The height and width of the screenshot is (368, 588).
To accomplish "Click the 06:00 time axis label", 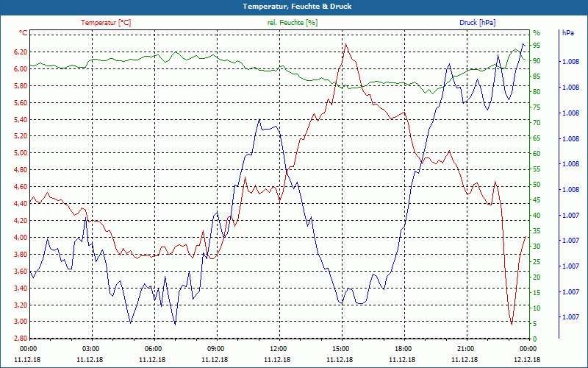I will pyautogui.click(x=153, y=348).
